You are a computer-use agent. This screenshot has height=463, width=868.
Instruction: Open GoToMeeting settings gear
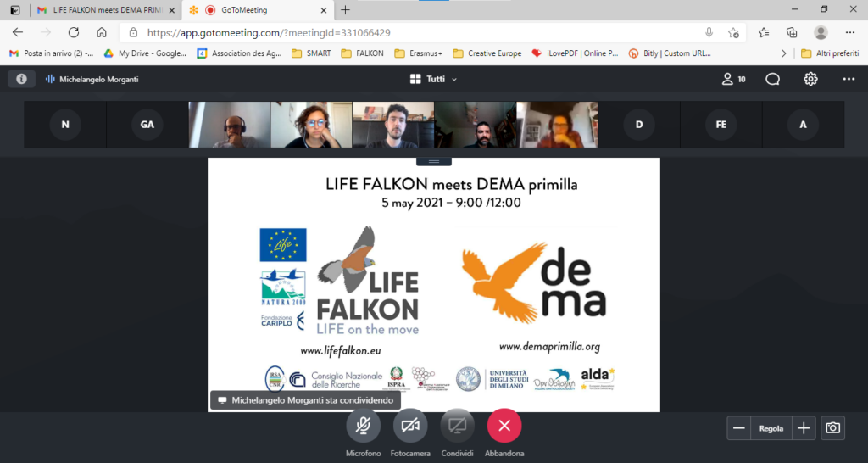810,79
